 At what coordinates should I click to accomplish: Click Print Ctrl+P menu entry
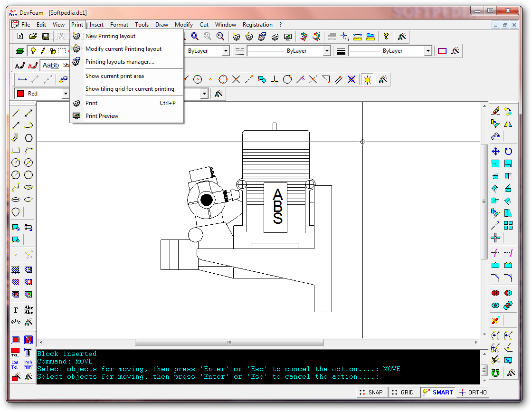126,103
